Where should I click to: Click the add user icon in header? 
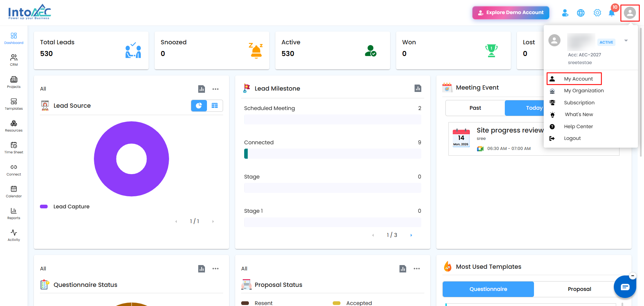coord(565,13)
